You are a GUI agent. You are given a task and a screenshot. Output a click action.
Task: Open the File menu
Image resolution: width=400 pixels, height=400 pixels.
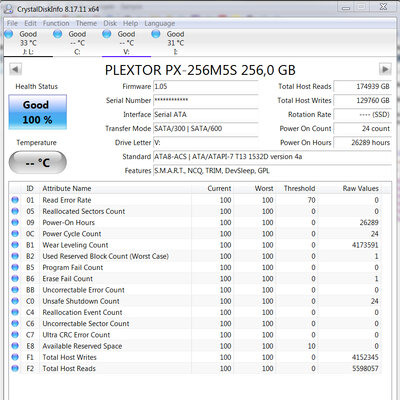pyautogui.click(x=12, y=23)
